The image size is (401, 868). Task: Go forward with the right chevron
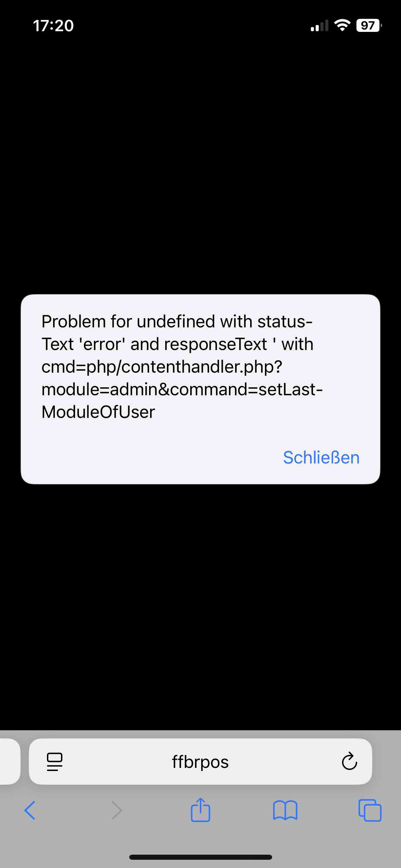[x=117, y=810]
